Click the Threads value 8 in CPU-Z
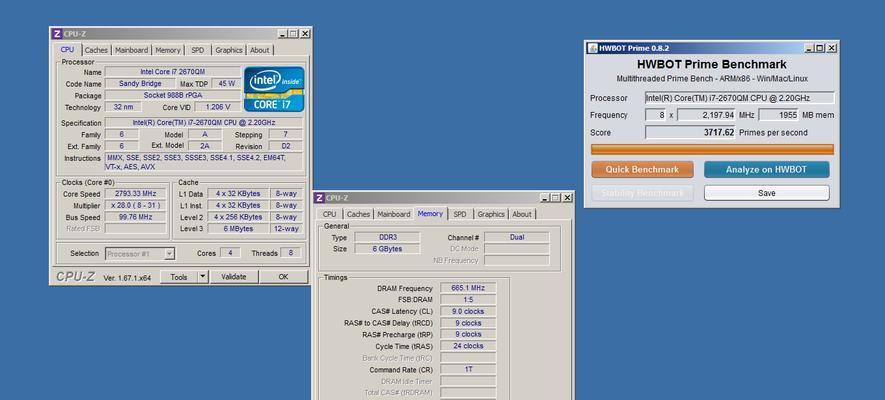Viewport: 885px width, 400px height. pyautogui.click(x=291, y=253)
